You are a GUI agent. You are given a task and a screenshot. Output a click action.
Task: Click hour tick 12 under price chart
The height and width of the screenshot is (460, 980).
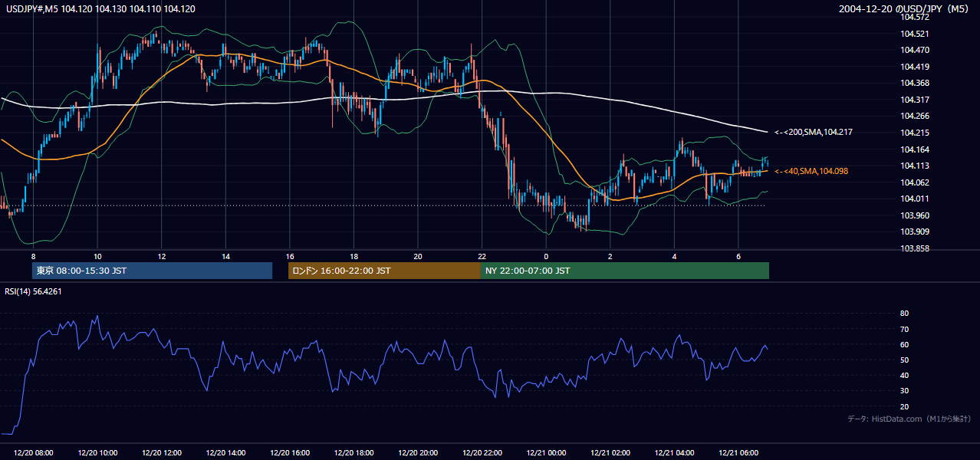[x=162, y=257]
